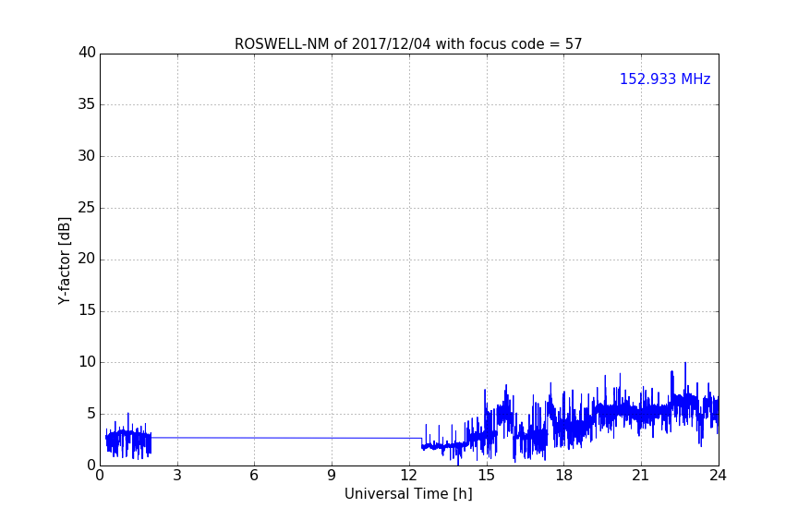The image size is (798, 532).
Task: Click the y-axis tick label 25
Action: click(87, 208)
